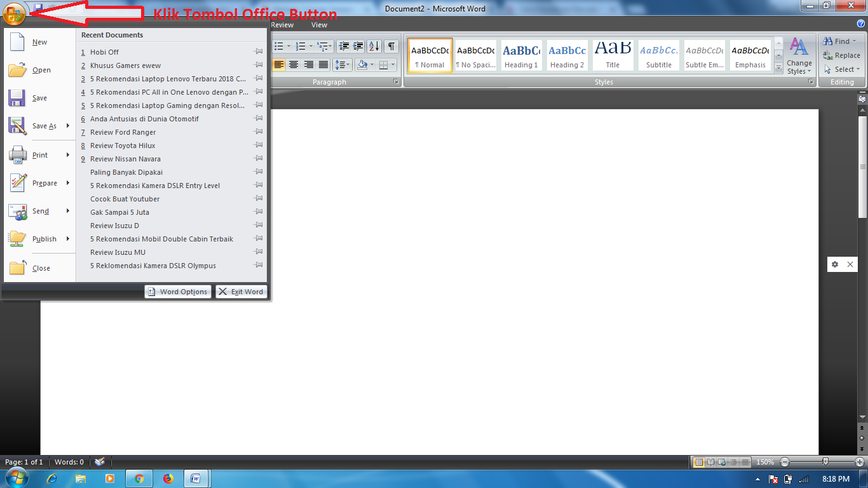This screenshot has width=868, height=488.
Task: Launch Firefox from the taskbar
Action: point(168,478)
